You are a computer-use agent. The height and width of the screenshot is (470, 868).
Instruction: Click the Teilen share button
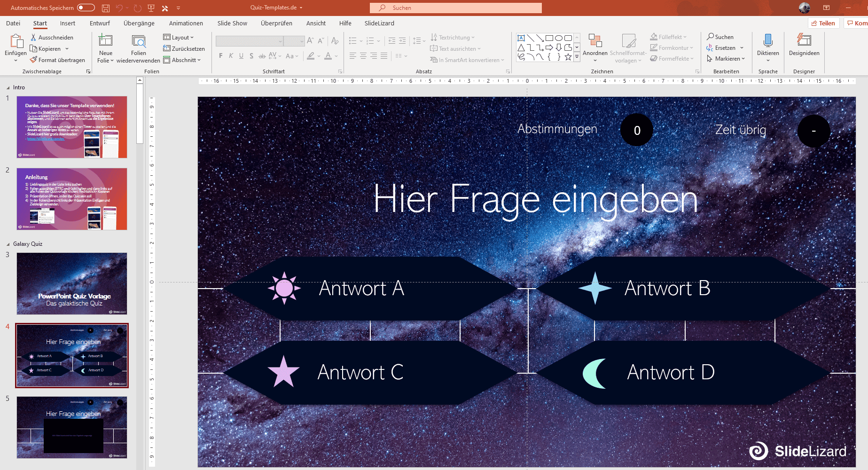[823, 23]
